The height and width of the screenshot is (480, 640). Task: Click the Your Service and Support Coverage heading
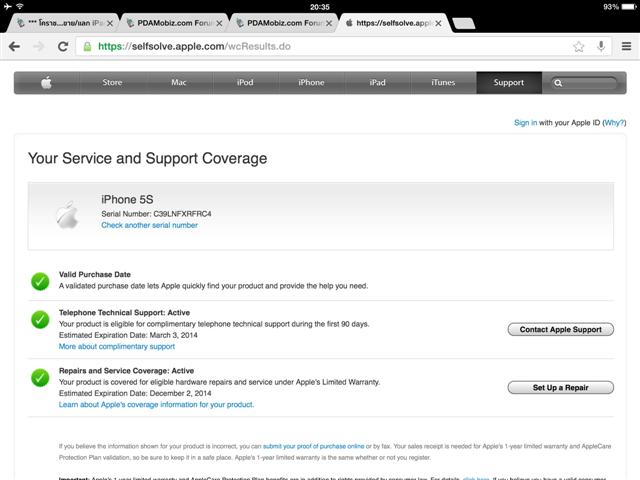coord(147,158)
